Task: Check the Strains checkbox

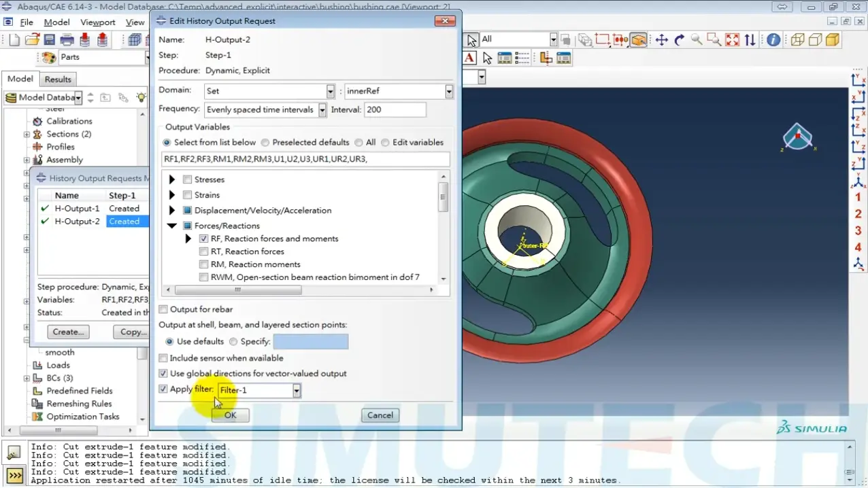Action: (188, 195)
